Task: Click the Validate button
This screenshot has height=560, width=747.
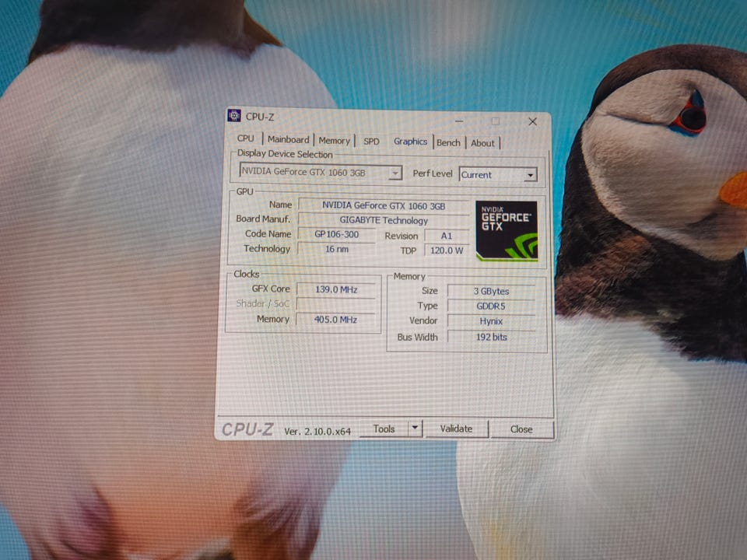Action: (x=456, y=429)
